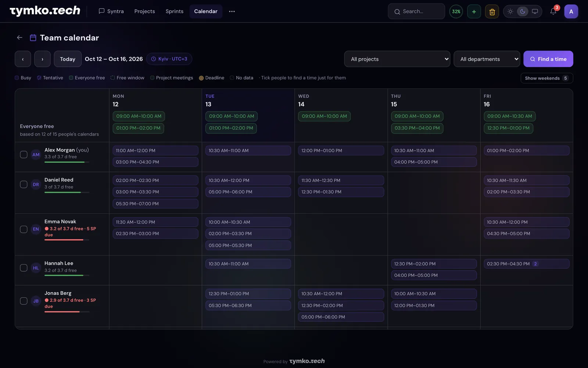Image resolution: width=588 pixels, height=368 pixels.
Task: Go to previous week arrow
Action: click(23, 59)
